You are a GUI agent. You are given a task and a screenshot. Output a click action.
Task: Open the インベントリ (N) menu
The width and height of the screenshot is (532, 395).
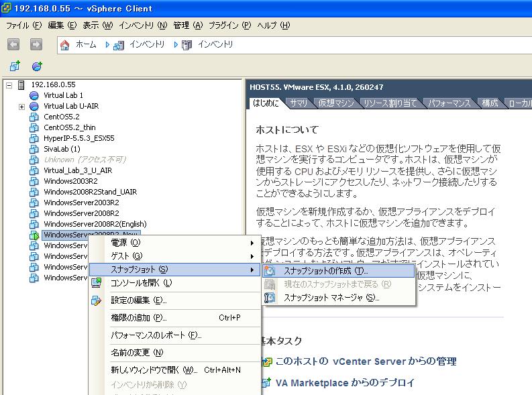(x=143, y=25)
